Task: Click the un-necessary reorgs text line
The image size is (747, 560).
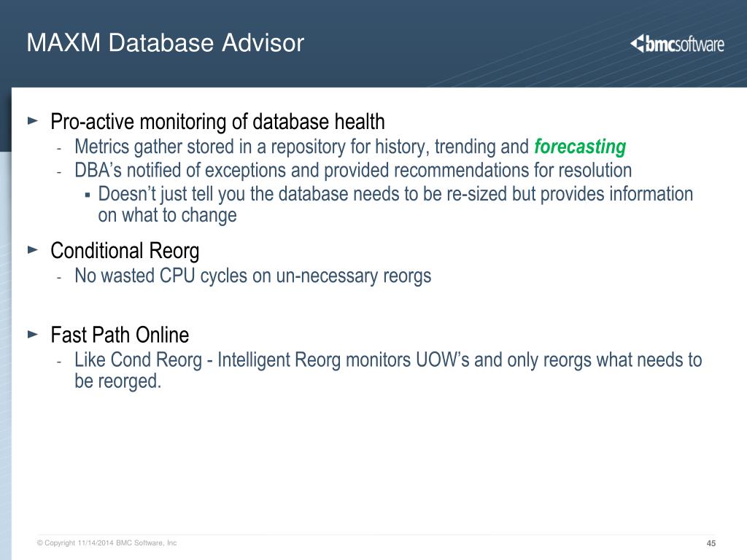Action: (x=253, y=276)
